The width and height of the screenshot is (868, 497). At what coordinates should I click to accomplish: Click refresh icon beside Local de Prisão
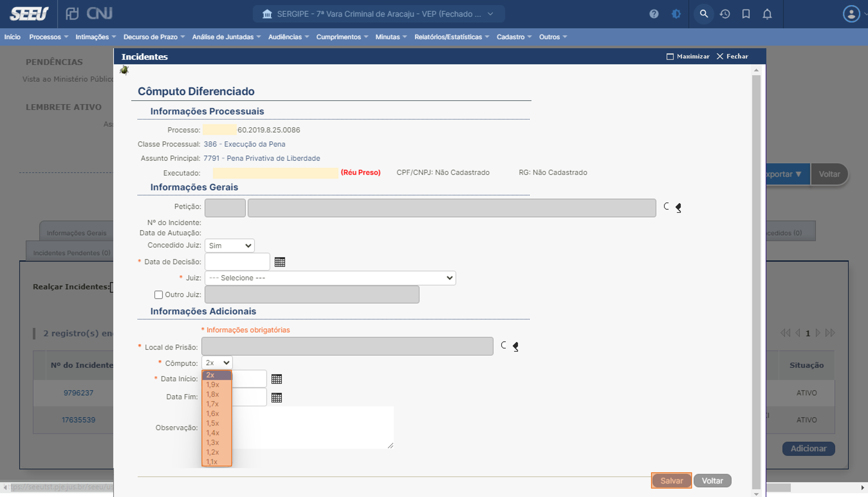[504, 345]
